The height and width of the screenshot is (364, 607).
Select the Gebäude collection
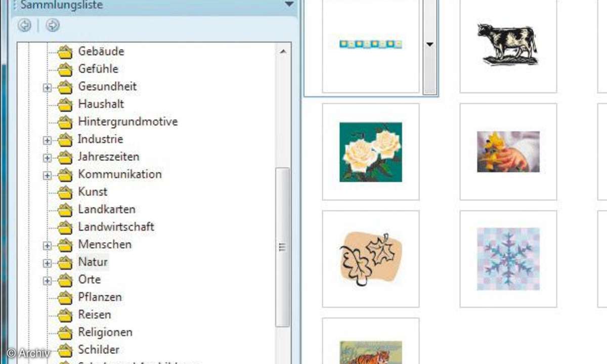pos(101,51)
